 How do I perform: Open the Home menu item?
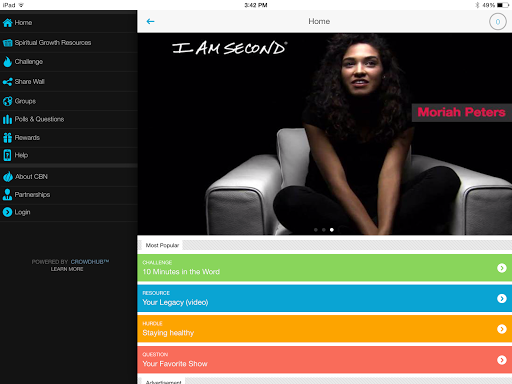(68, 22)
